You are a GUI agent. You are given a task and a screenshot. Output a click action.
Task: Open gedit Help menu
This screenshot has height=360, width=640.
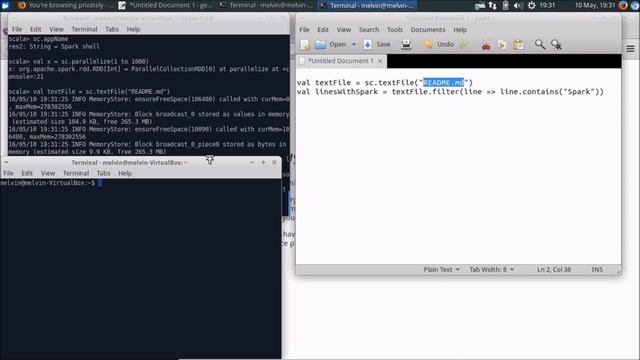pos(460,30)
